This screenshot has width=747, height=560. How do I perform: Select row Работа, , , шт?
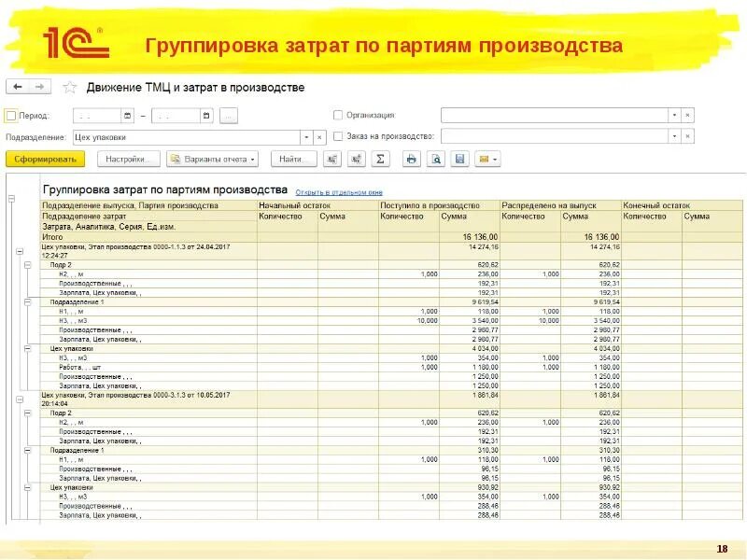(x=79, y=367)
